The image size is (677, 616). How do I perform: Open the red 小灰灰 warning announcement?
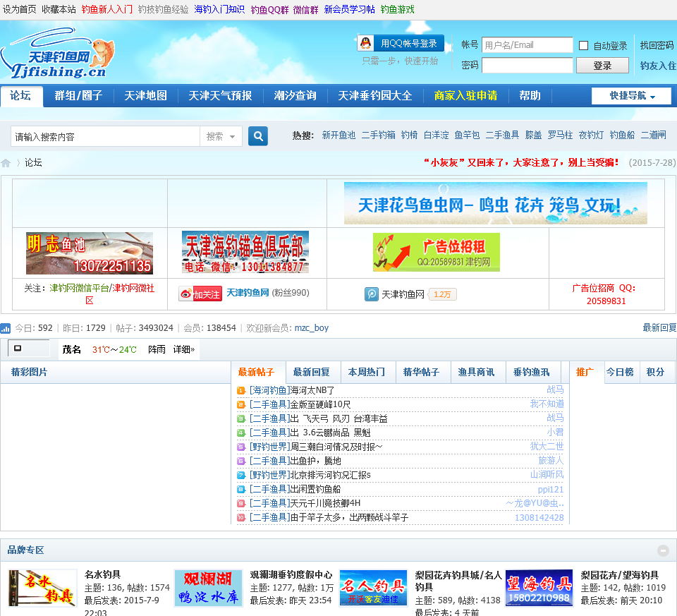point(521,162)
